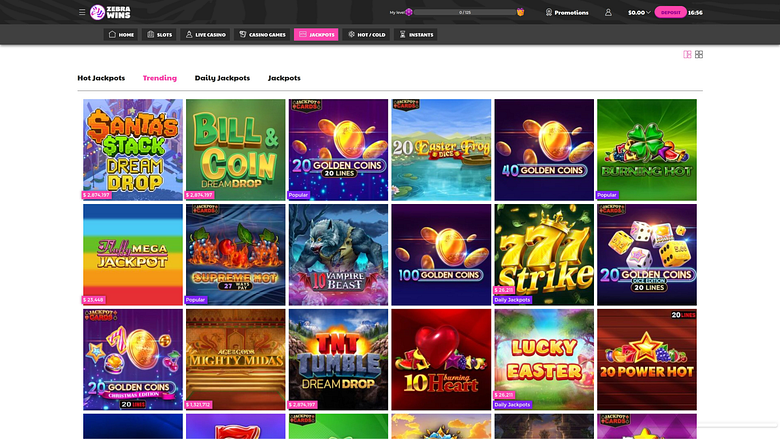Expand the $0.00 balance dropdown
780x439 pixels.
click(x=639, y=12)
